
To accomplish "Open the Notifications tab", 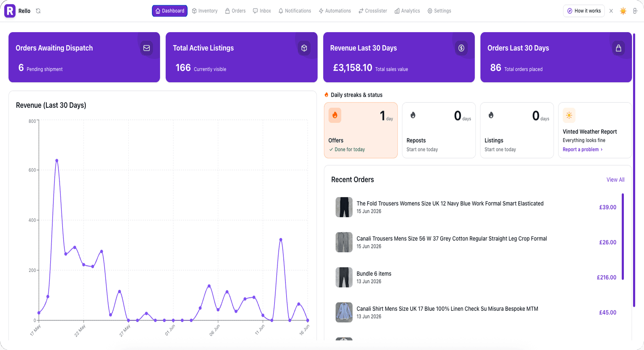I will (295, 11).
